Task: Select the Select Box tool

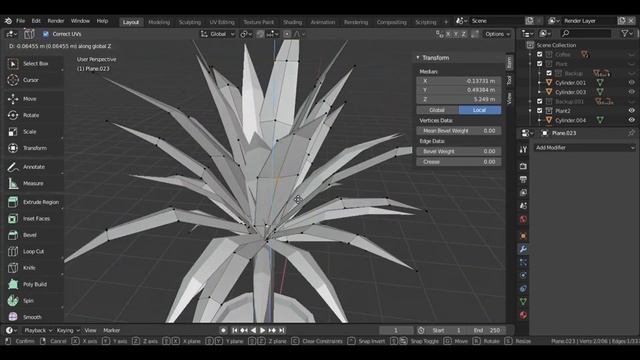Action: (35, 64)
